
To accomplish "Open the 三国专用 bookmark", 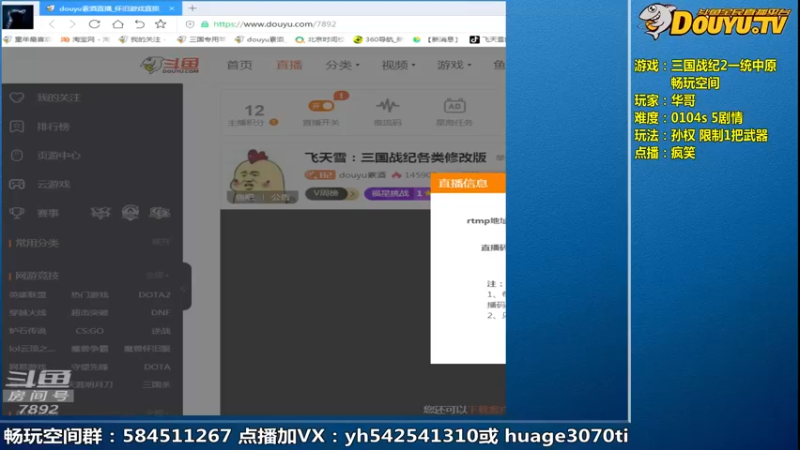I will 201,39.
